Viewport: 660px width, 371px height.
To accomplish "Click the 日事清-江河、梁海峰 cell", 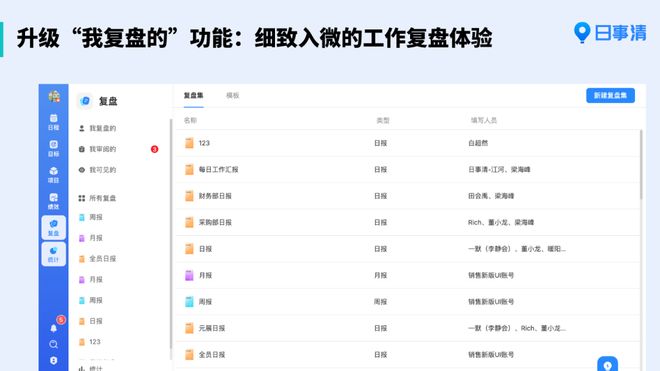I will coord(499,170).
